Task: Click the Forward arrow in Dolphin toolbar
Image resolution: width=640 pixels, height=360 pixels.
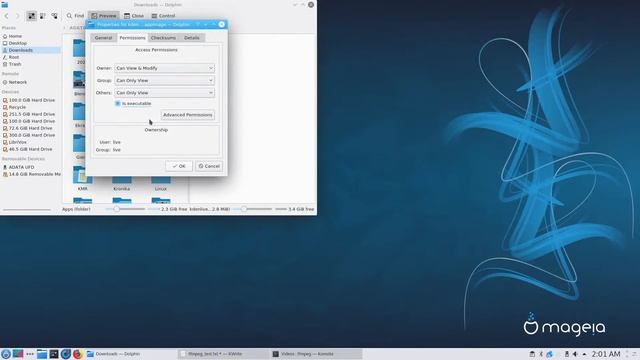Action: [x=17, y=16]
